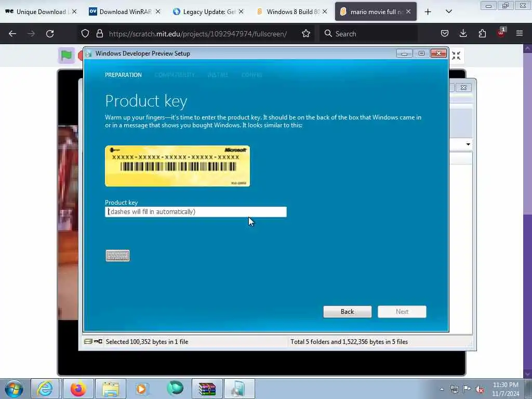Open the taskbar clock showing 11:30 PM

coord(506,389)
